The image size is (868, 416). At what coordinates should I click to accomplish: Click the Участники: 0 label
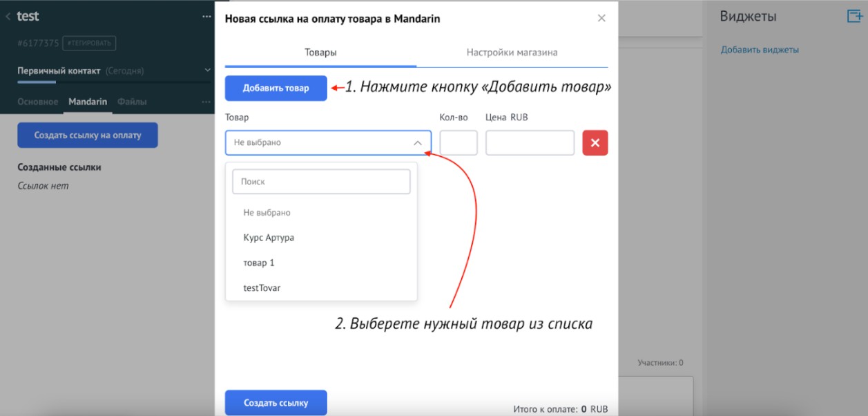point(660,363)
